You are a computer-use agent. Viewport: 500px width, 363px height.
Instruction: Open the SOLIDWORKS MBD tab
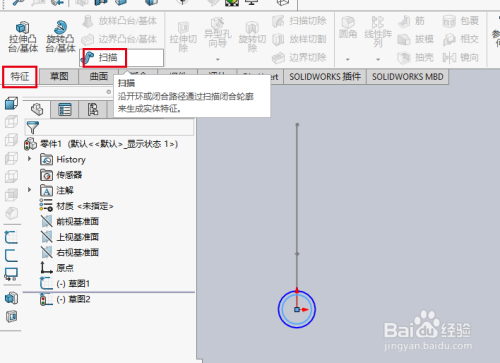pyautogui.click(x=408, y=77)
